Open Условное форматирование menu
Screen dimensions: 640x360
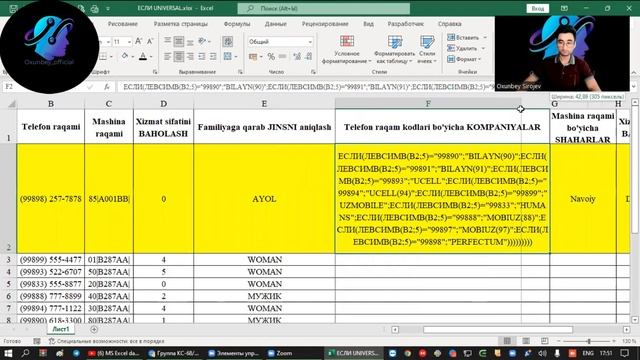[x=347, y=49]
